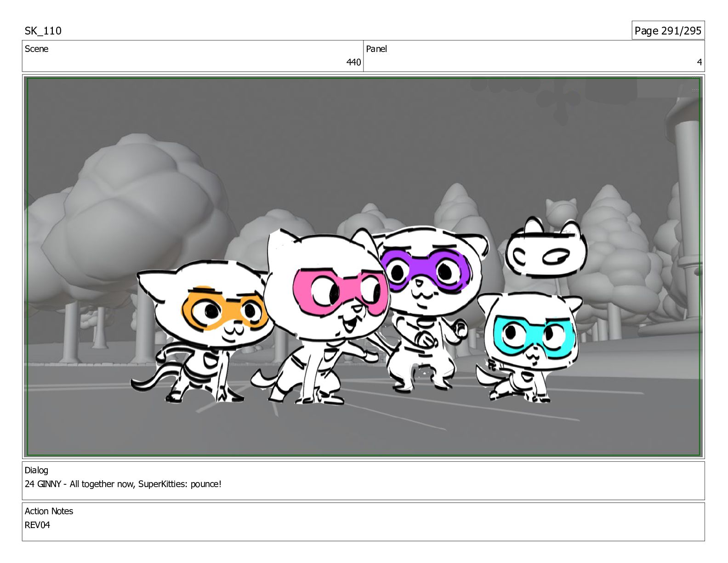
Task: Click the Scene label in the header
Action: click(36, 49)
